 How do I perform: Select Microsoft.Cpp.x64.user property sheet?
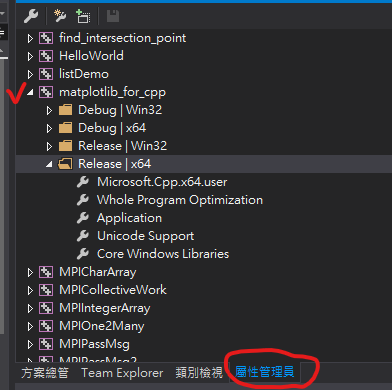point(162,182)
